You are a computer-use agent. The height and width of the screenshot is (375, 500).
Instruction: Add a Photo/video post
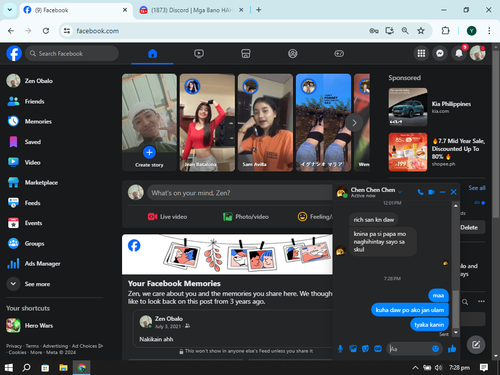pos(246,217)
